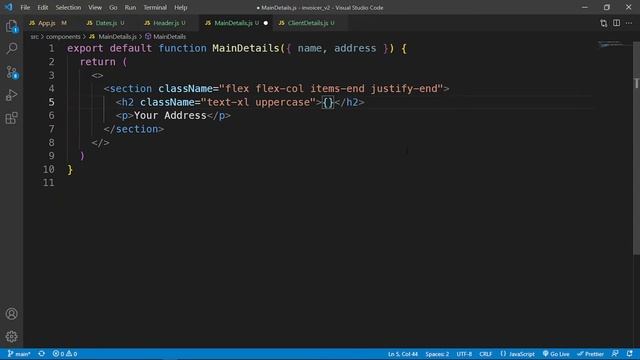The image size is (640, 360).
Task: Change the CRLF end of line sequence
Action: click(x=485, y=354)
